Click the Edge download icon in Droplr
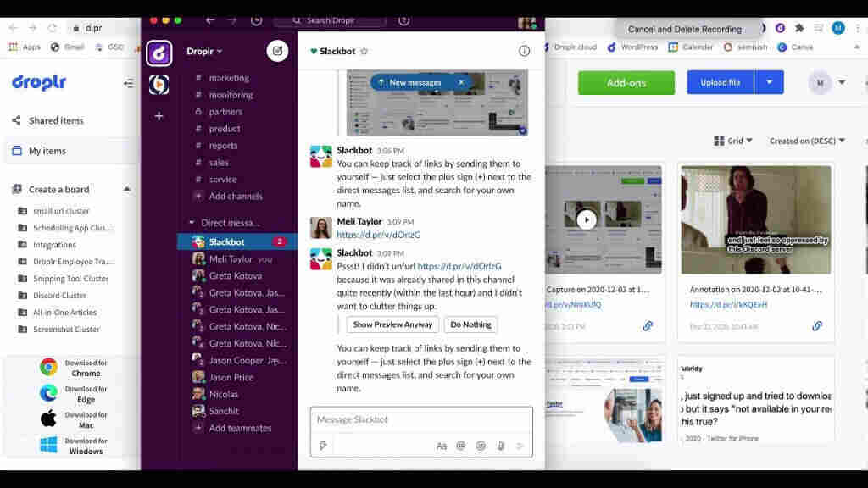The image size is (868, 488). coord(48,393)
